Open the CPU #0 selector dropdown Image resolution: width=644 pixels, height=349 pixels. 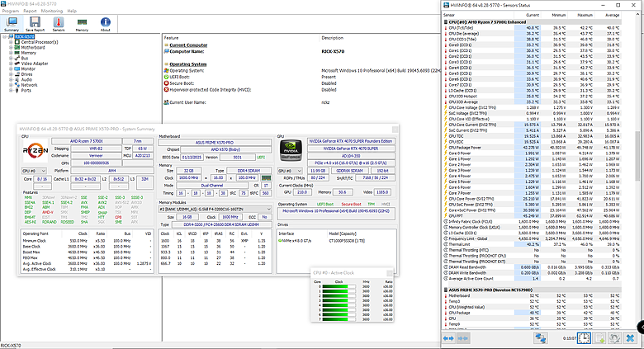[34, 171]
